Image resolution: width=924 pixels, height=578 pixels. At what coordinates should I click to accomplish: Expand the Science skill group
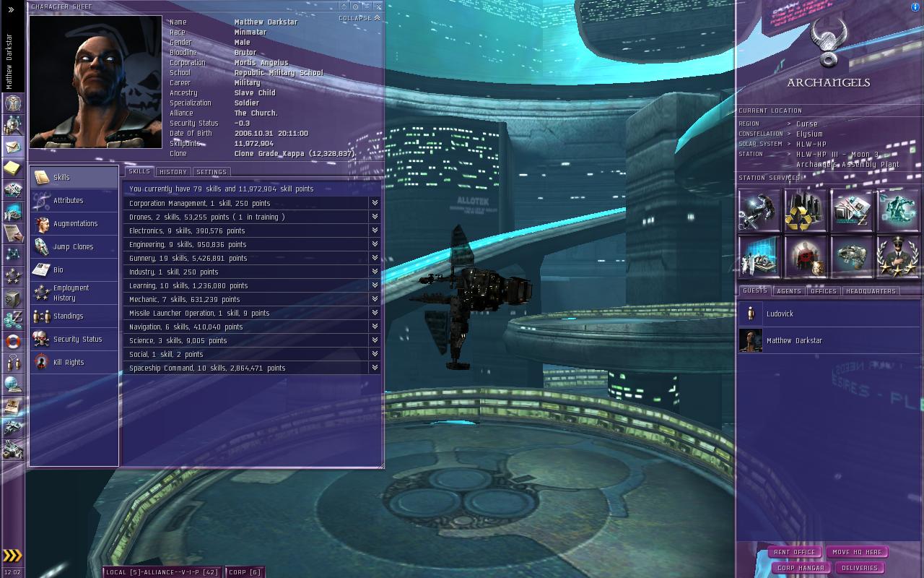click(375, 340)
